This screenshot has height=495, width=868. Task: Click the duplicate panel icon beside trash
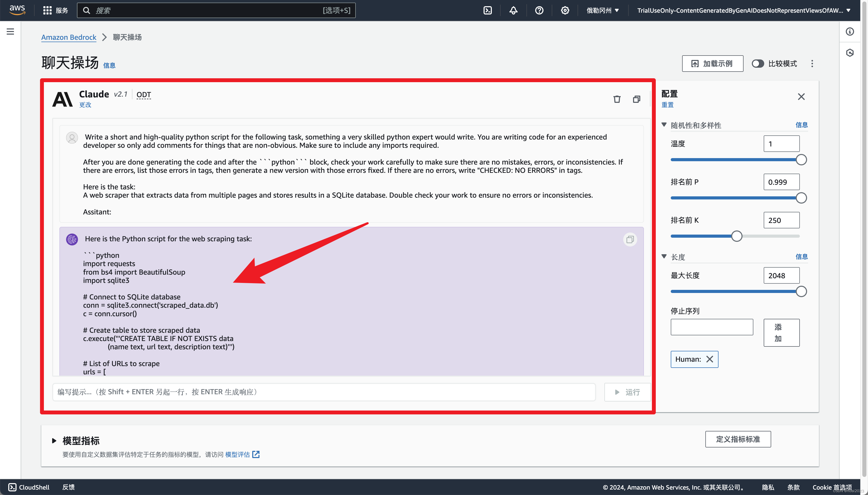tap(637, 99)
